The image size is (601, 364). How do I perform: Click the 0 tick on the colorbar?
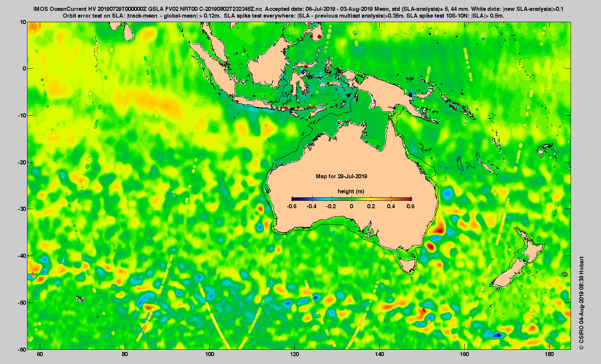pos(352,206)
